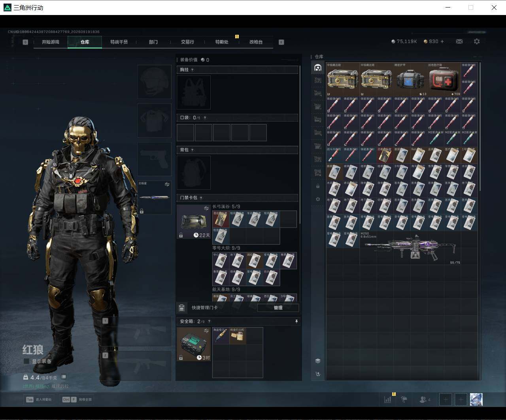Pin the 安全箱 panel
Image resolution: width=506 pixels, height=420 pixels.
point(296,322)
